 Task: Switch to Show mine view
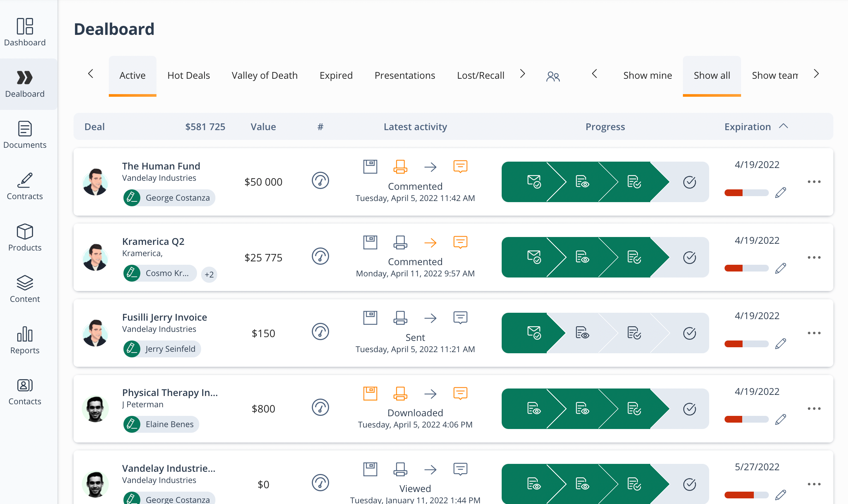click(x=648, y=75)
